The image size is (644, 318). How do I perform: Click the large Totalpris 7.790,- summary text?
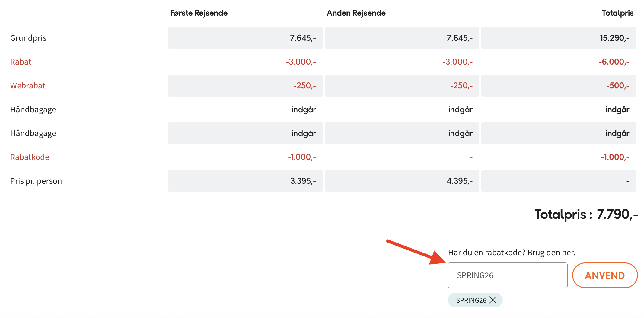click(x=586, y=214)
